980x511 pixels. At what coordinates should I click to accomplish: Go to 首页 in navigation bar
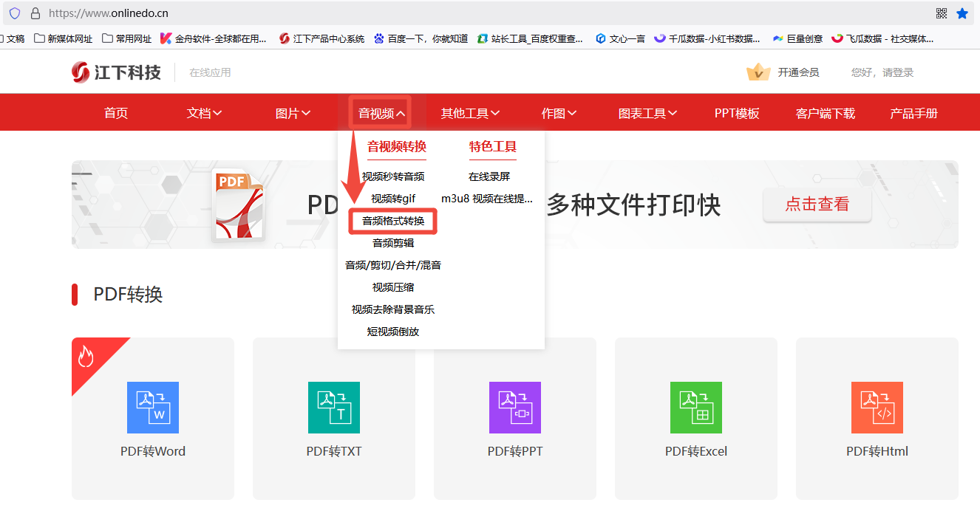pyautogui.click(x=116, y=113)
